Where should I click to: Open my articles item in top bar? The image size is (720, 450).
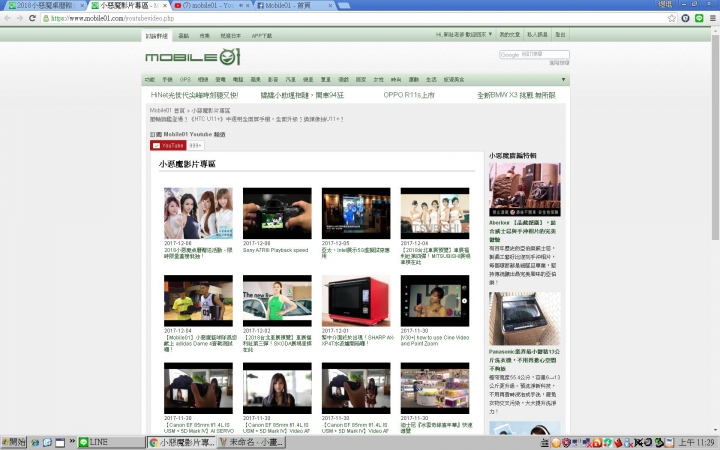coord(510,34)
